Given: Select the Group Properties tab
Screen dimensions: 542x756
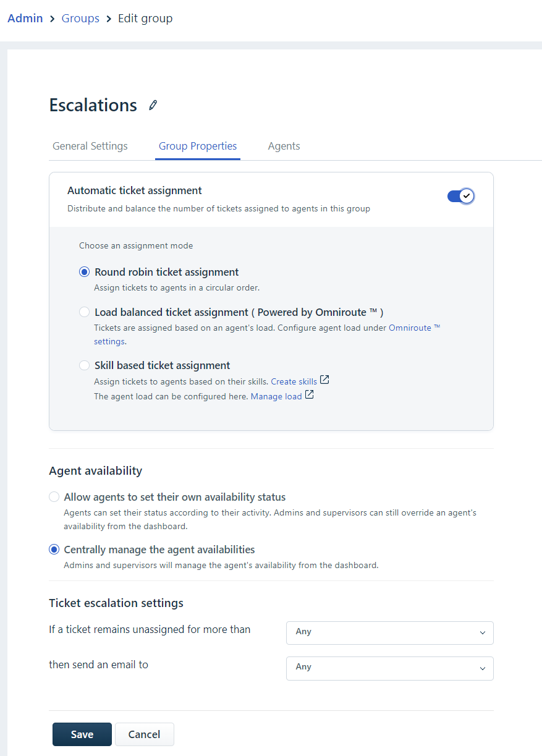Looking at the screenshot, I should 198,147.
